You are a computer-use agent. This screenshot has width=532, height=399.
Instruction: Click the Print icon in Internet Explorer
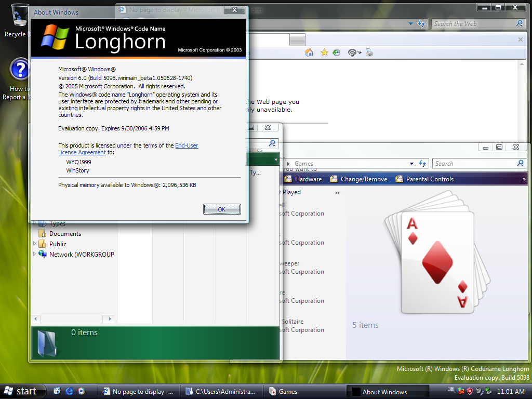pos(369,52)
